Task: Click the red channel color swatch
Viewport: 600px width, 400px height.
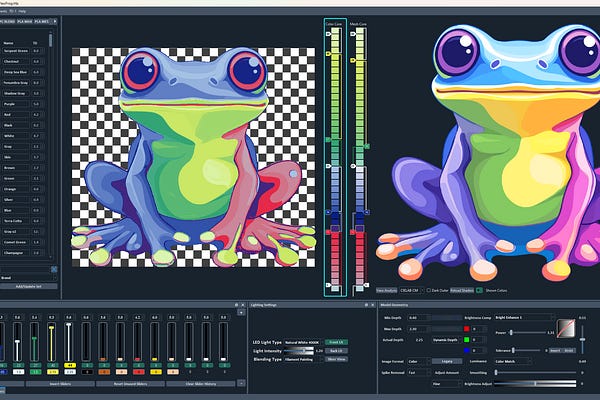Action: (x=466, y=329)
